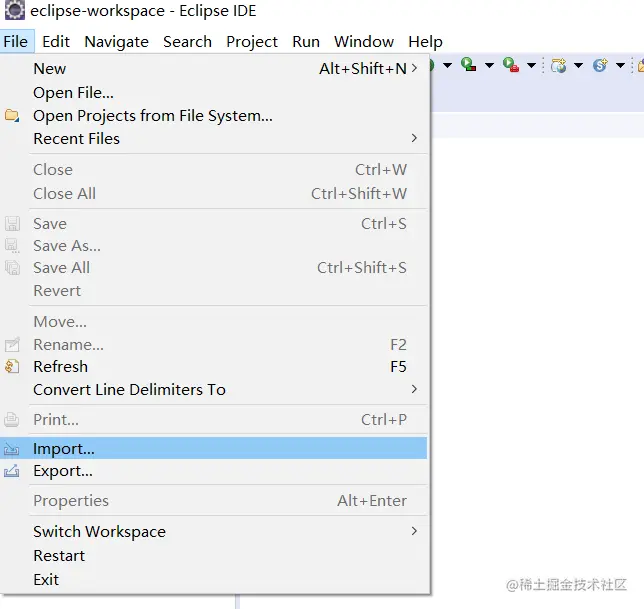Click the folder icon beside Open Projects
The height and width of the screenshot is (609, 644).
[12, 115]
